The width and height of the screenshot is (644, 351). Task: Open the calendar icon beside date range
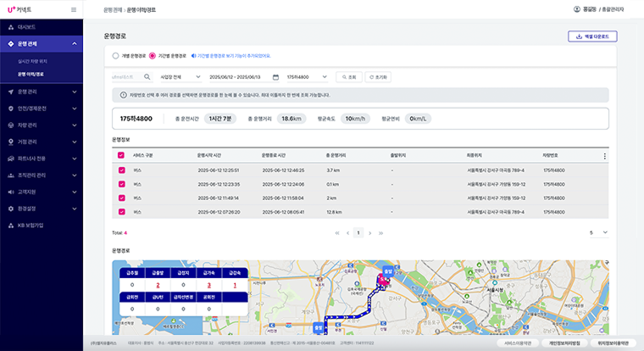(x=275, y=77)
